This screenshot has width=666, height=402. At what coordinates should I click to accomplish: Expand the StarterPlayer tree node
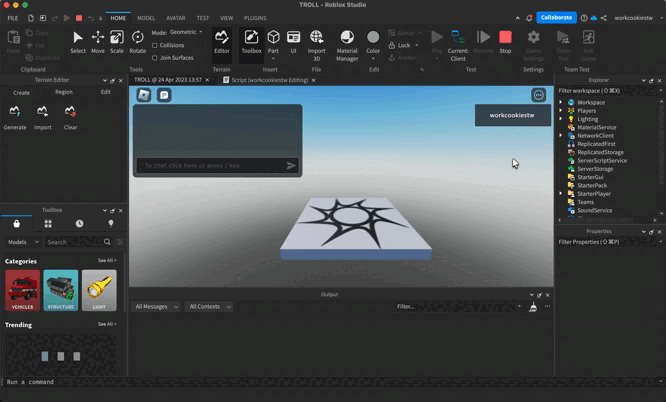pyautogui.click(x=561, y=194)
